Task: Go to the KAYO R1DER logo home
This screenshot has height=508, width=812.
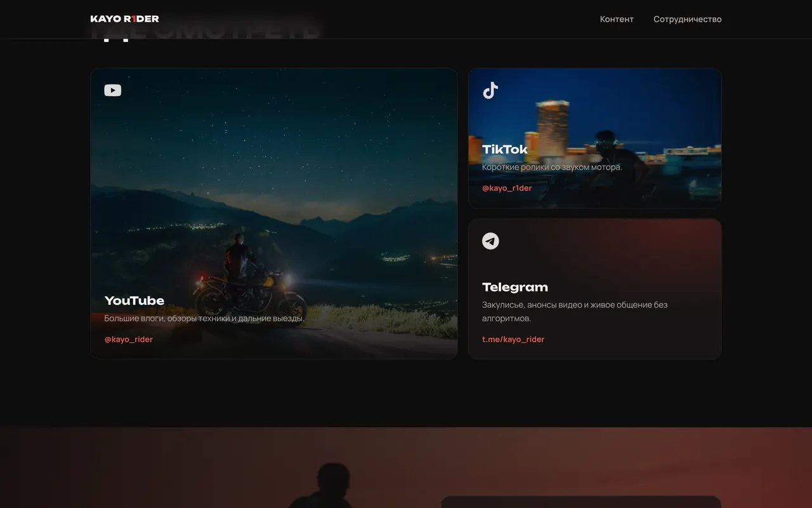Action: pos(125,19)
